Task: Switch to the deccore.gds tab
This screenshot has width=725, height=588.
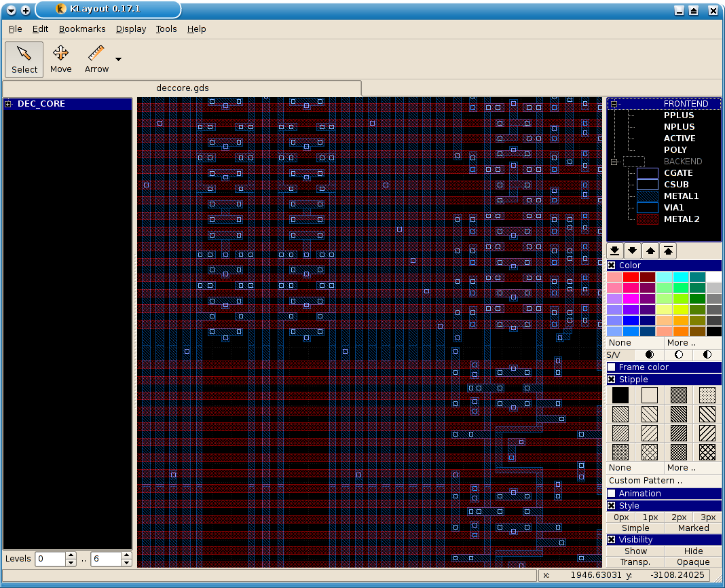Action: click(182, 88)
